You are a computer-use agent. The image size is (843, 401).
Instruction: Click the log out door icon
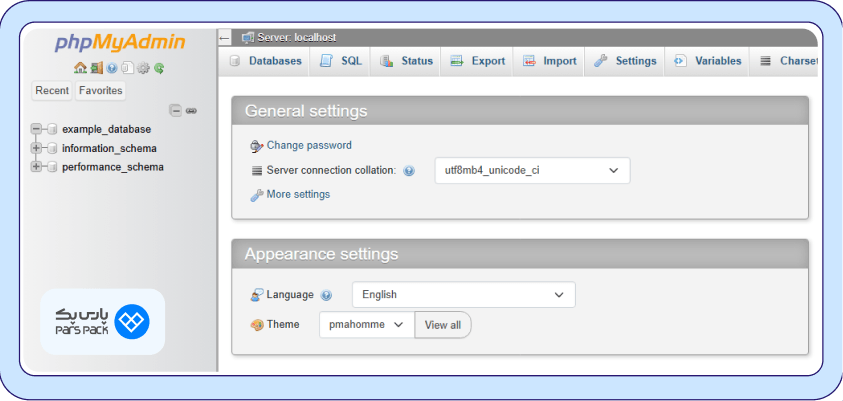[x=96, y=68]
